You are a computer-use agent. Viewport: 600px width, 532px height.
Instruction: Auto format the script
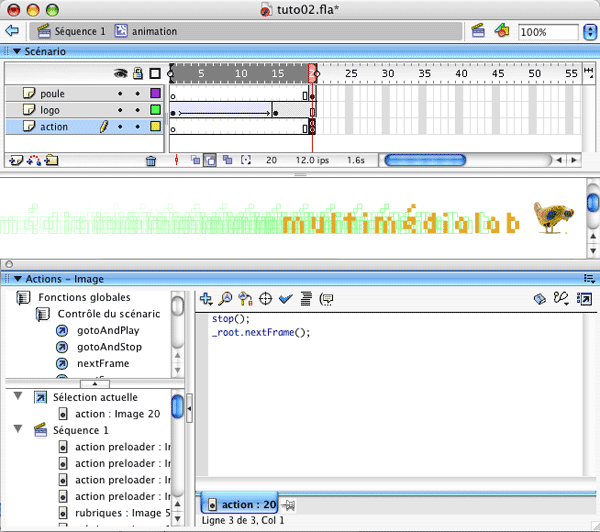pos(306,299)
